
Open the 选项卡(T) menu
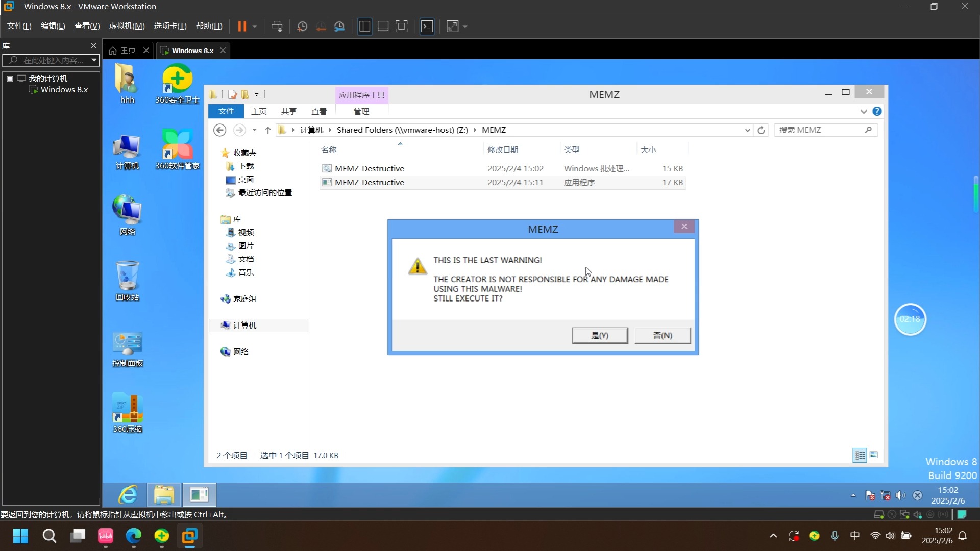tap(170, 26)
